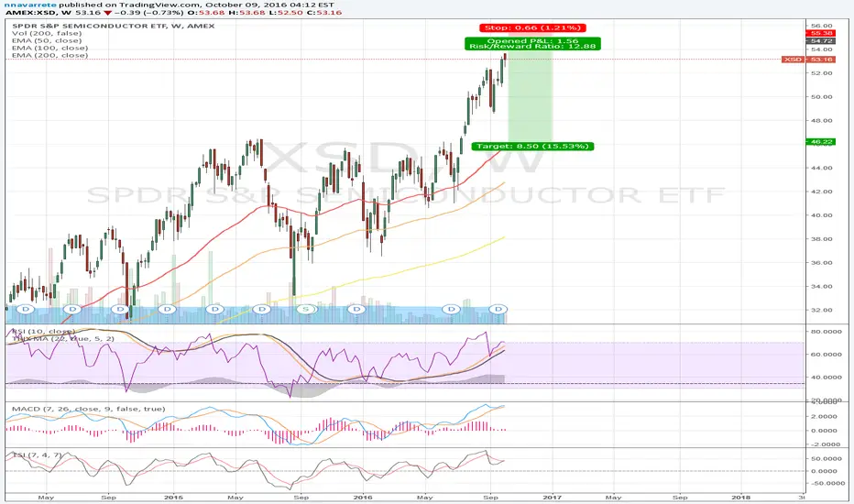This screenshot has height=504, width=854.
Task: Click the green long-position profit zone
Action: point(530,98)
